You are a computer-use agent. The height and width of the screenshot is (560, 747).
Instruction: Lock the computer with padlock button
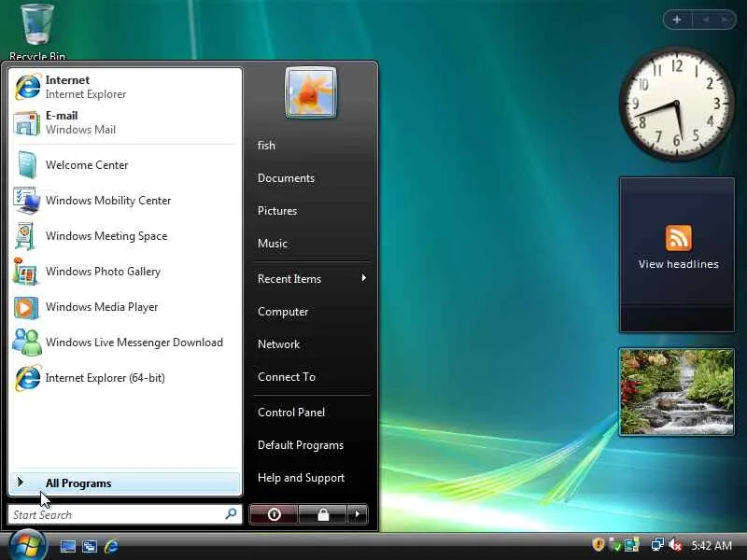[323, 514]
